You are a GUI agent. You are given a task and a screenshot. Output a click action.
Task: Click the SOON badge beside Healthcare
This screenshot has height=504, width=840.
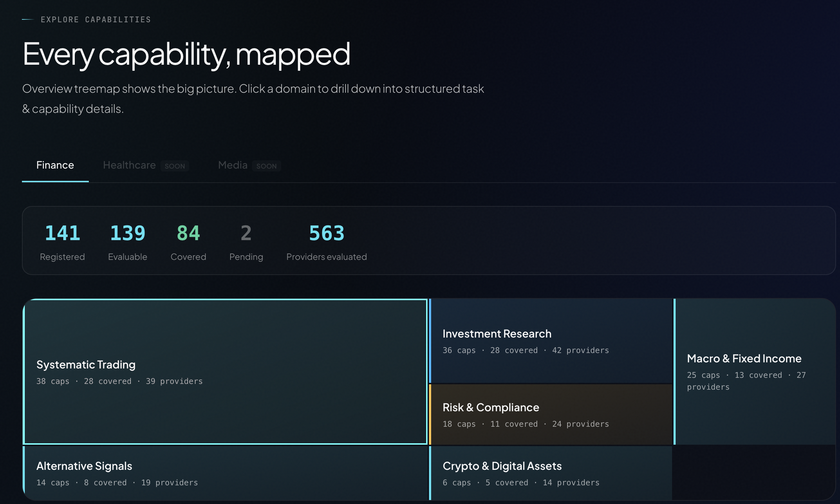175,166
